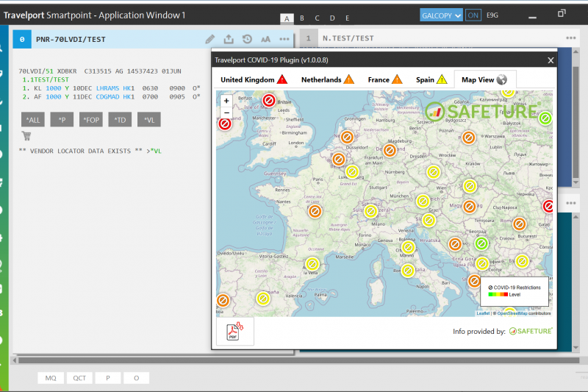Click flight number 1000 on the AF segment

[53, 97]
